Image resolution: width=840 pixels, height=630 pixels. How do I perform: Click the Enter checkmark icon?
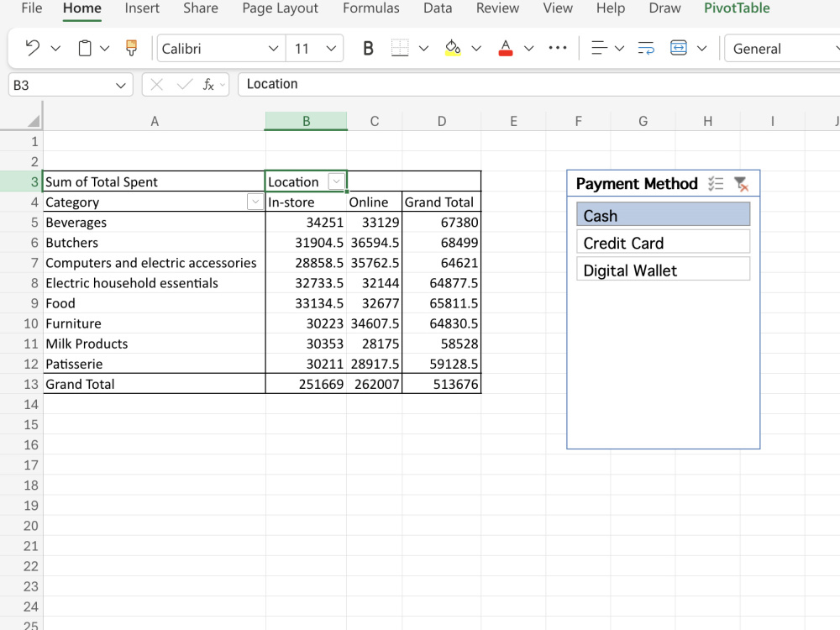click(x=184, y=85)
